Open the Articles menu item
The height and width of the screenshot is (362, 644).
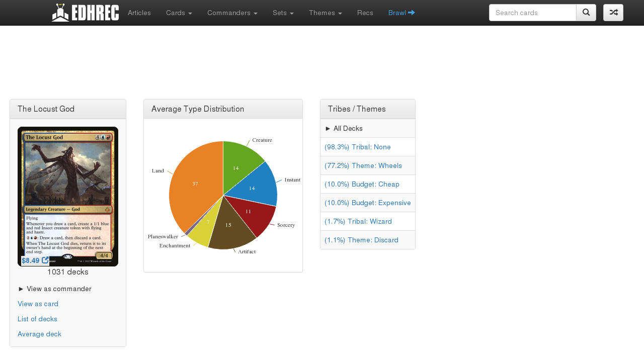139,13
